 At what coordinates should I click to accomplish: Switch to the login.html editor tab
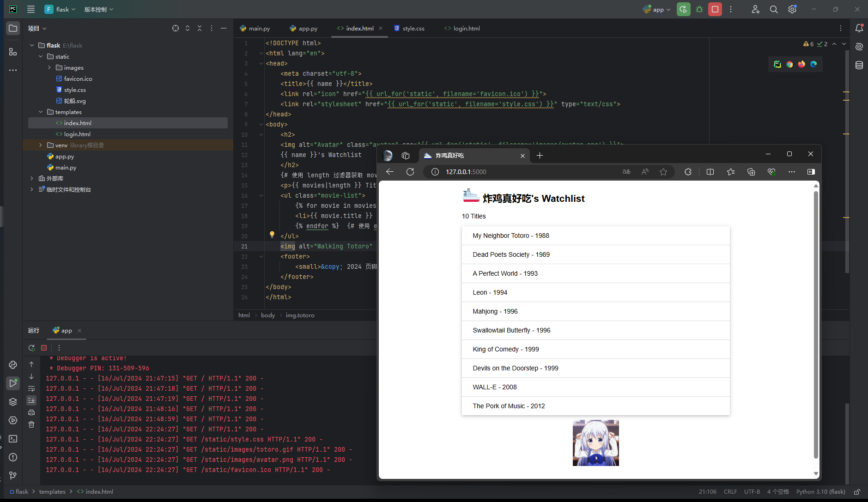click(x=466, y=28)
